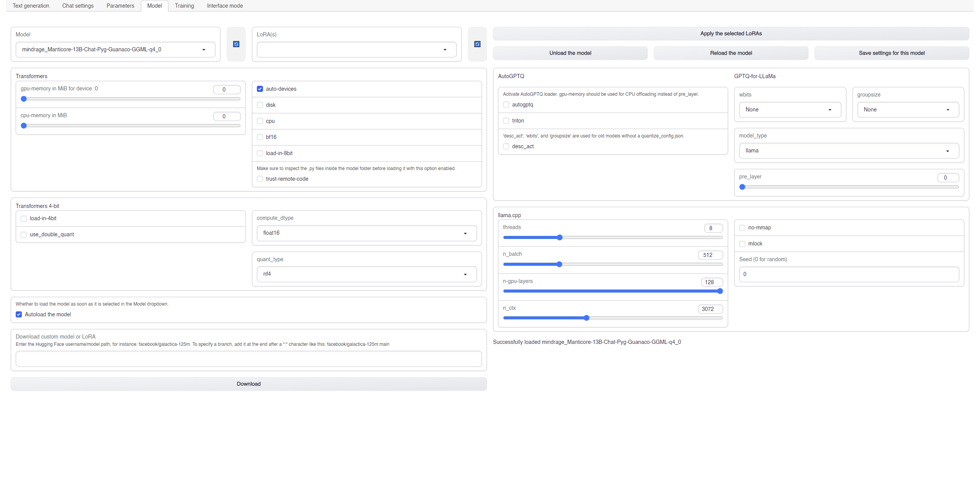Enable load-in-8bit
Viewport: 980px width, 481px height.
tap(260, 153)
